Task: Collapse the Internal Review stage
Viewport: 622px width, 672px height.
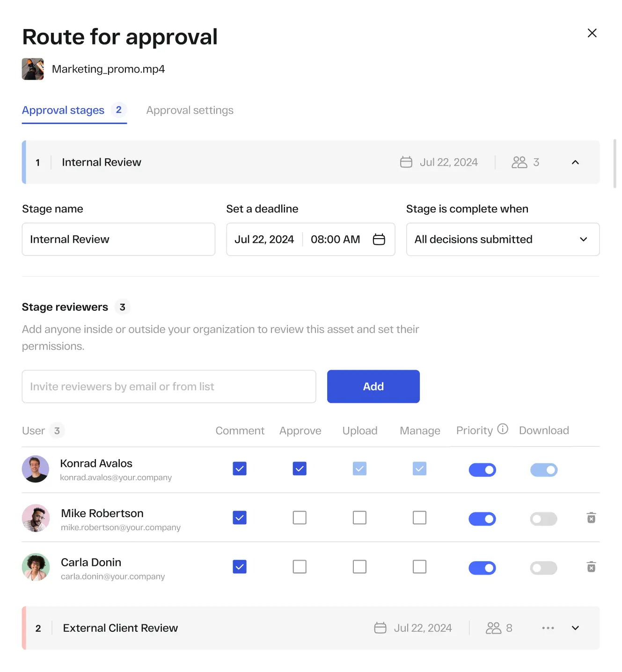Action: coord(575,162)
